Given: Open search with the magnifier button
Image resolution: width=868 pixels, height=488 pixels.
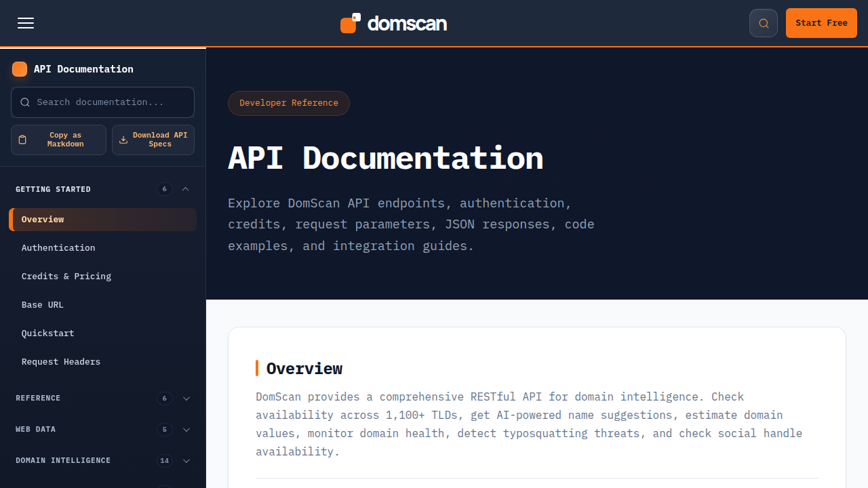Looking at the screenshot, I should 764,23.
